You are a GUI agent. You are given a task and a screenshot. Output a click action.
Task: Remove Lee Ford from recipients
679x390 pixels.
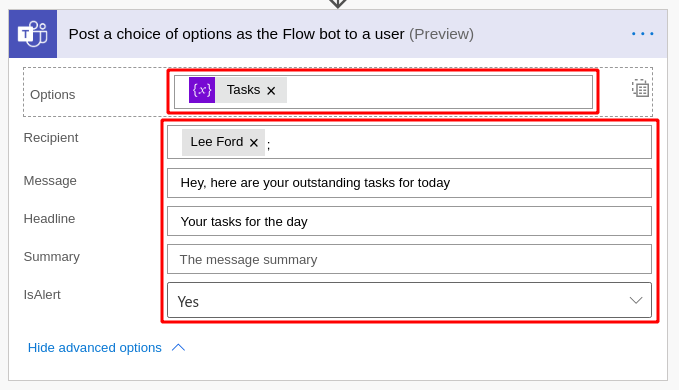[254, 142]
